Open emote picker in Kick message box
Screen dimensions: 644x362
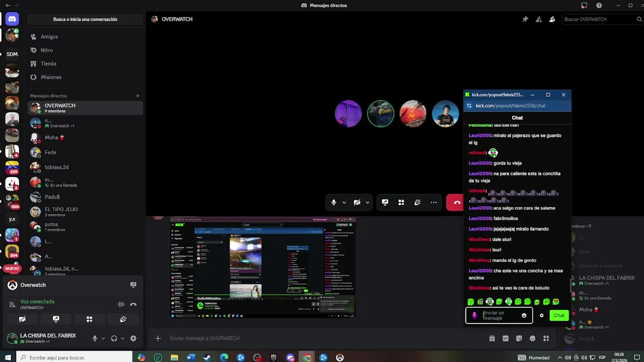[524, 315]
